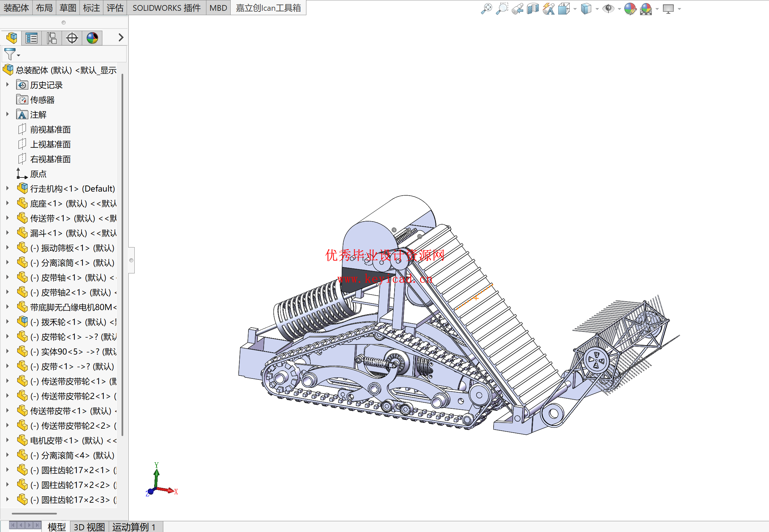Switch to the 标注 ribbon tab
This screenshot has height=532, width=769.
coord(91,8)
